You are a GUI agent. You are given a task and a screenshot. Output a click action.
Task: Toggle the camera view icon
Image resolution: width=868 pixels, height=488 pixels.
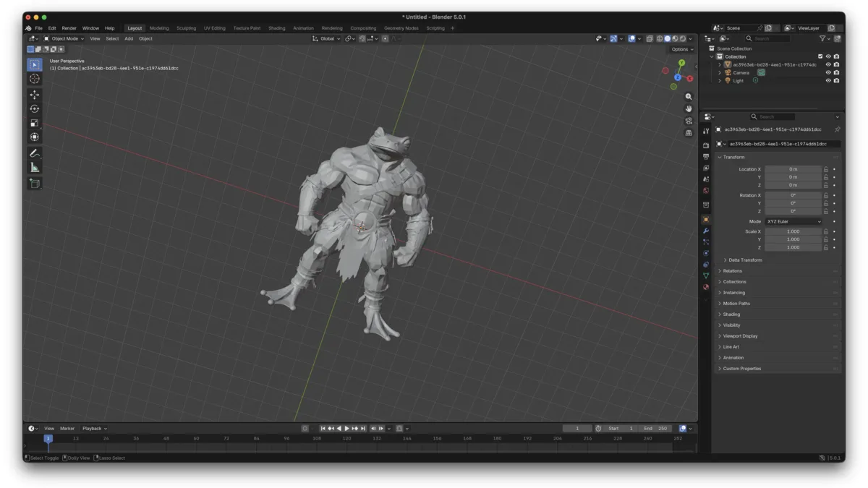pos(689,121)
